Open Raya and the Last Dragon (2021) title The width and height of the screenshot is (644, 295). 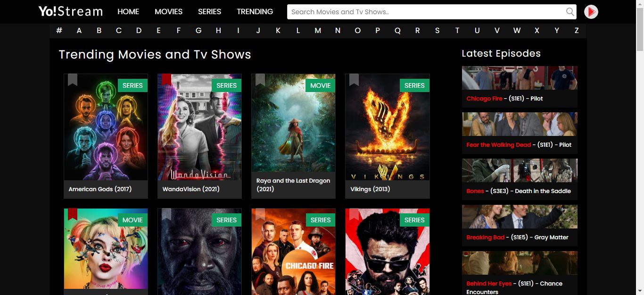click(x=293, y=185)
